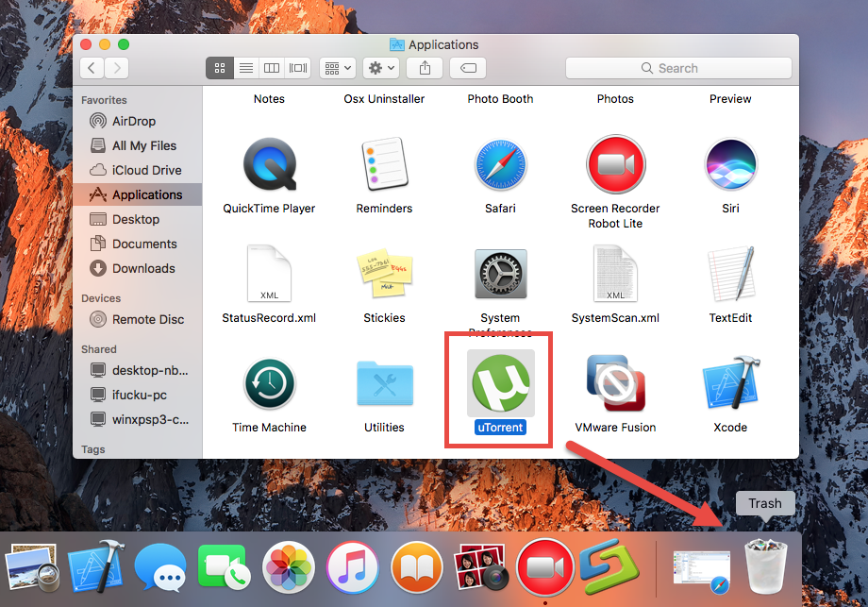
Task: Open the Trash from the Dock
Action: pyautogui.click(x=764, y=565)
